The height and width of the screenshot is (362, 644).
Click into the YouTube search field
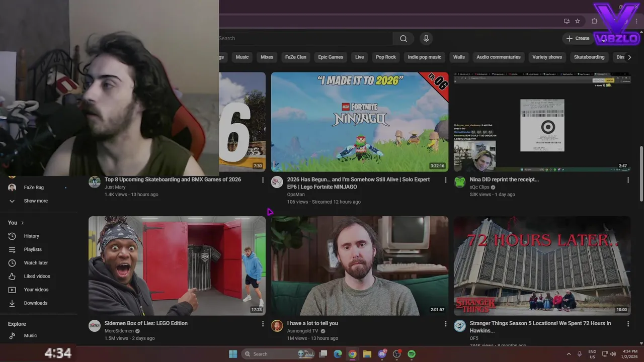[x=306, y=39]
